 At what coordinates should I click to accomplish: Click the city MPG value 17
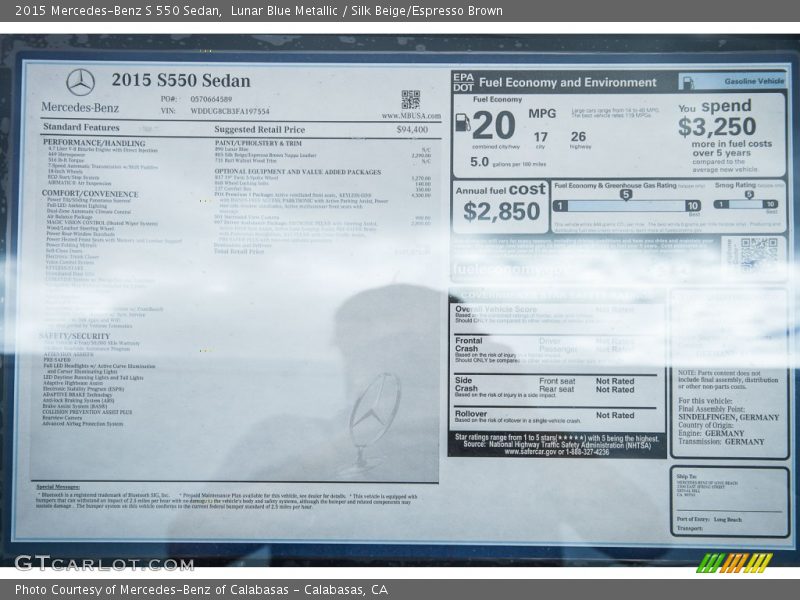540,137
